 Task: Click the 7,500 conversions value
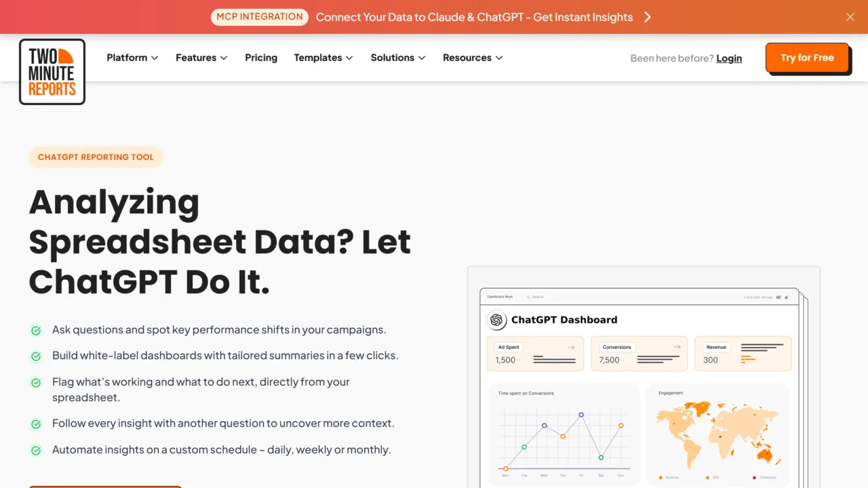point(609,361)
